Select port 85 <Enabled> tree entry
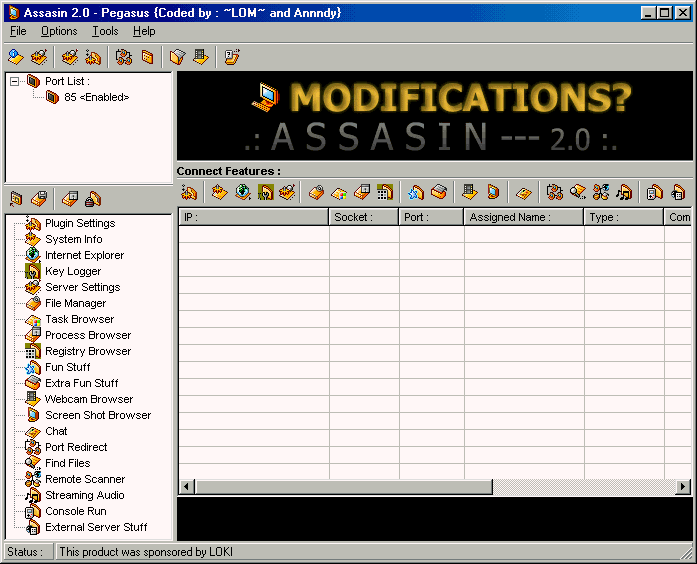Screen dimensions: 697x564 coord(96,97)
